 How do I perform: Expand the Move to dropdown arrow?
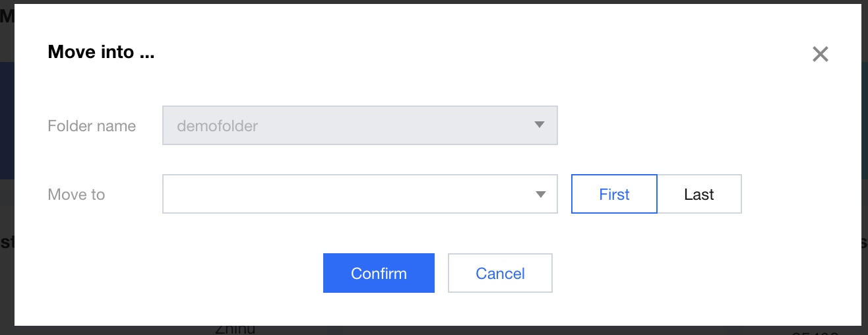540,194
